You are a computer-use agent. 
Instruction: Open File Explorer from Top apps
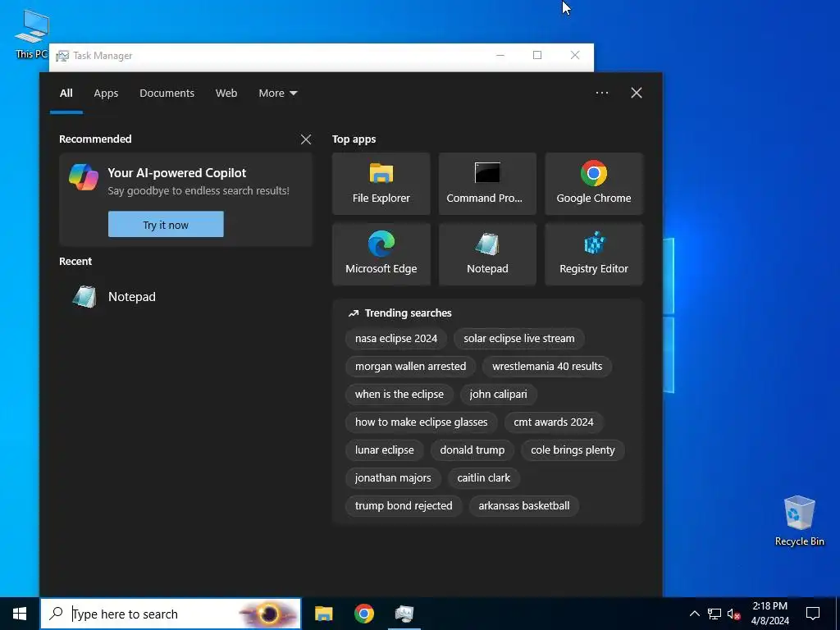381,184
